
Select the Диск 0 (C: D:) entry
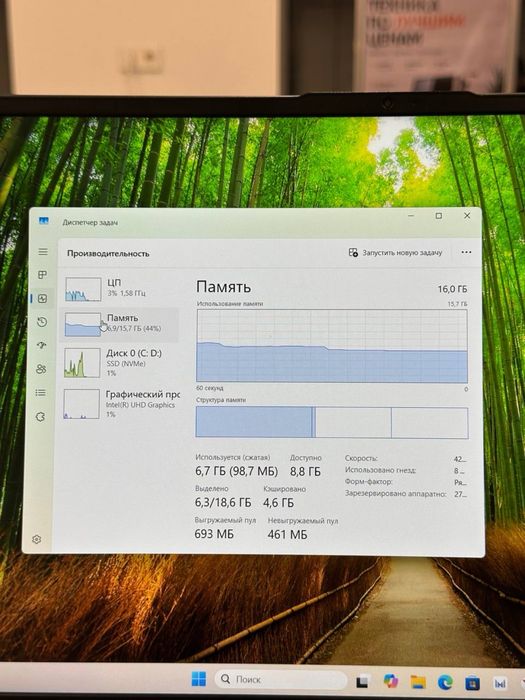120,362
